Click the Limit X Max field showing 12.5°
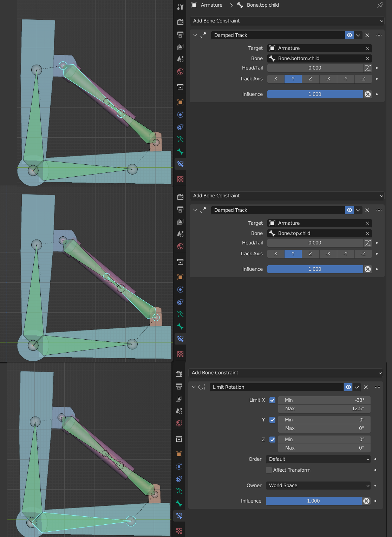392x537 pixels. click(324, 408)
